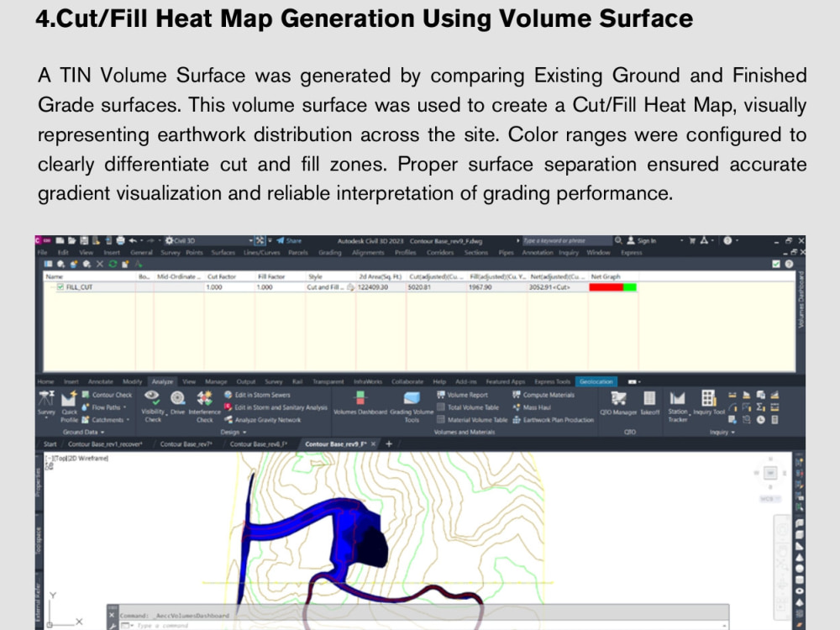Close the Contour Base_rev9_F tab
This screenshot has height=630, width=840.
(x=374, y=444)
